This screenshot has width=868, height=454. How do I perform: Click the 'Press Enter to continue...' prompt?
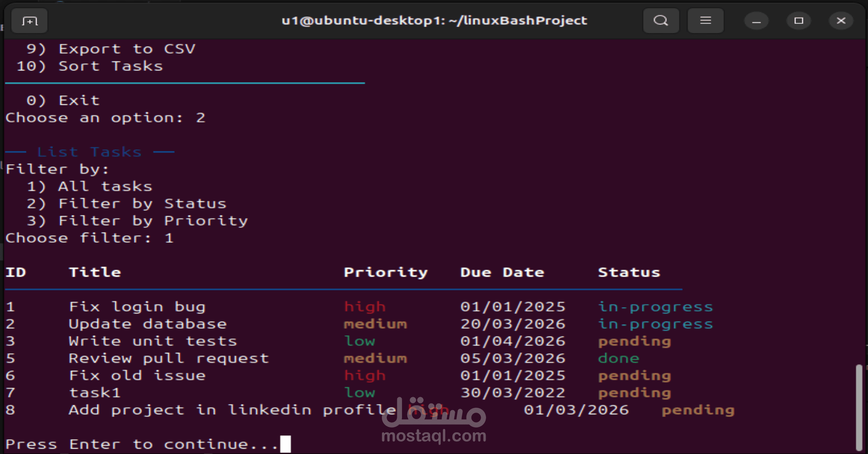[142, 444]
